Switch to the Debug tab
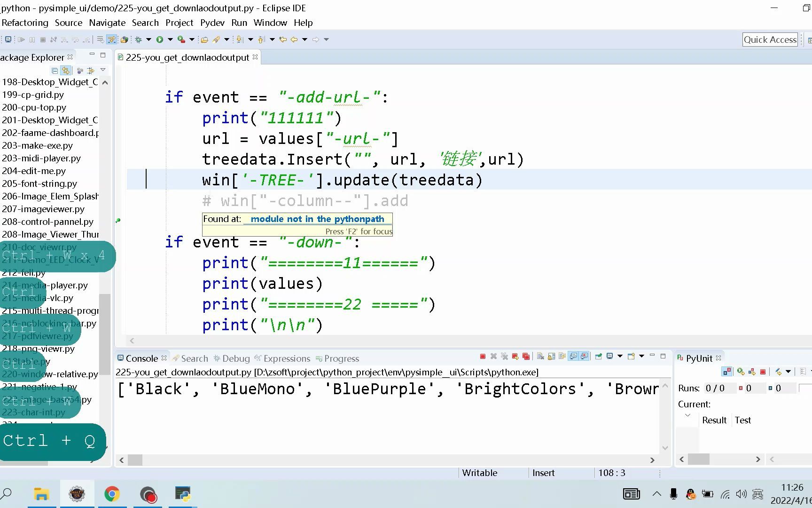The height and width of the screenshot is (508, 812). (x=232, y=358)
